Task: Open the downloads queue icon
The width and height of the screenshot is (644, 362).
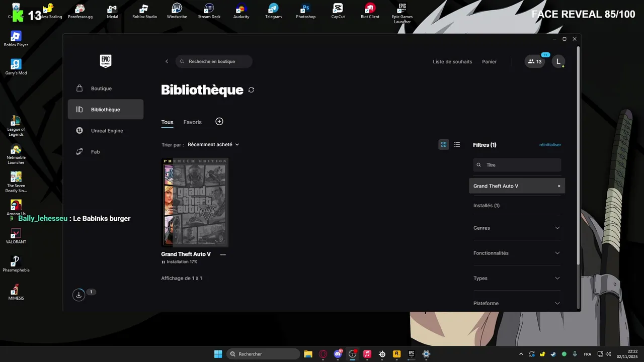Action: (x=78, y=295)
